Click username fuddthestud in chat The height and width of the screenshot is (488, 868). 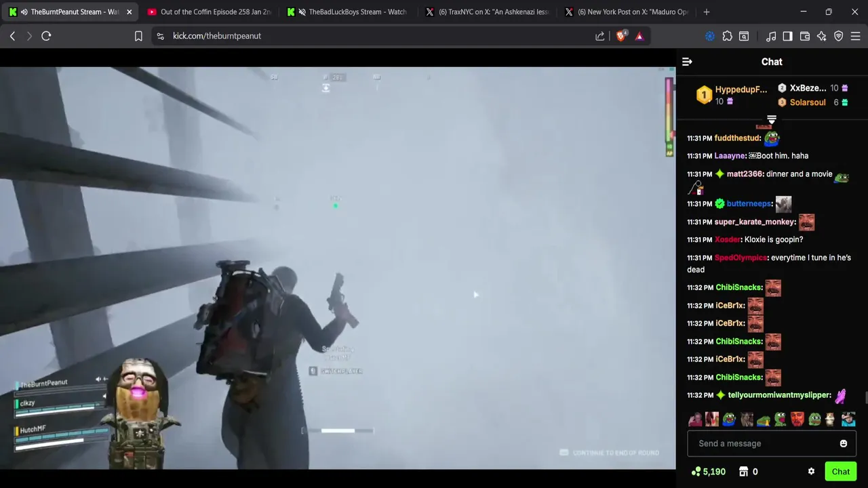pos(737,138)
